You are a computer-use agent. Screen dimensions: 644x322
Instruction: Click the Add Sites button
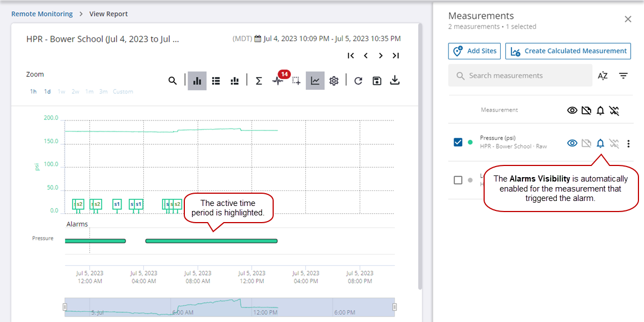474,51
